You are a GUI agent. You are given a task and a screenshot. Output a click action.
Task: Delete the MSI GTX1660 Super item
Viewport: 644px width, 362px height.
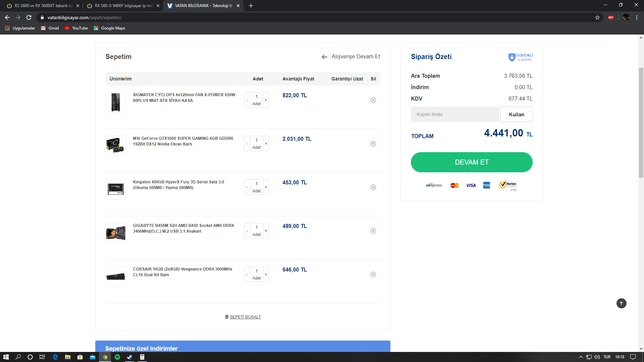click(373, 144)
